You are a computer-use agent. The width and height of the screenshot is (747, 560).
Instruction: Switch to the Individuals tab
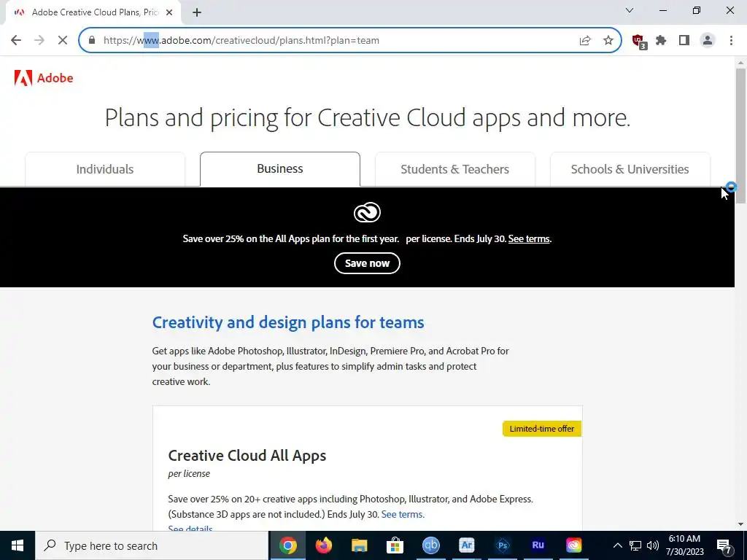coord(105,169)
